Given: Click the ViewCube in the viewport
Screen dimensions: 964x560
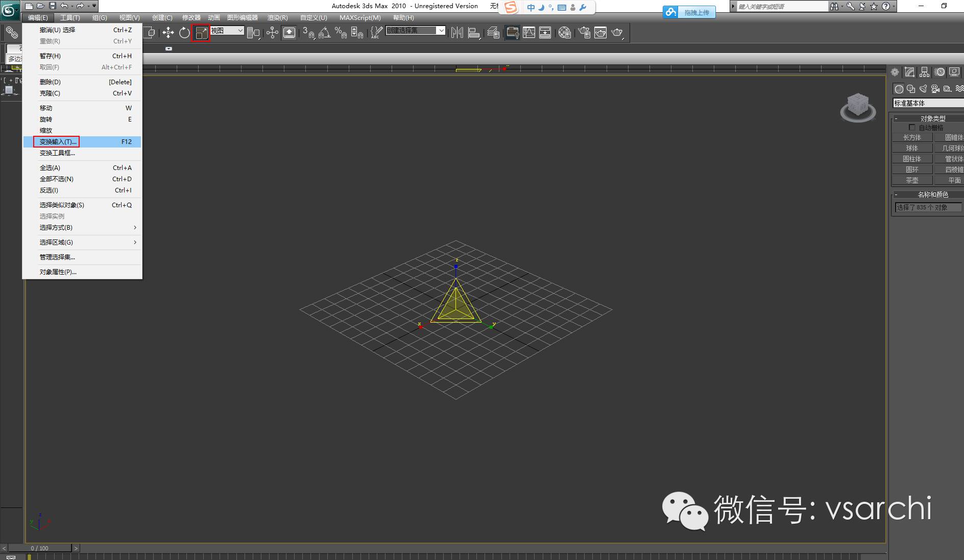Looking at the screenshot, I should [858, 107].
